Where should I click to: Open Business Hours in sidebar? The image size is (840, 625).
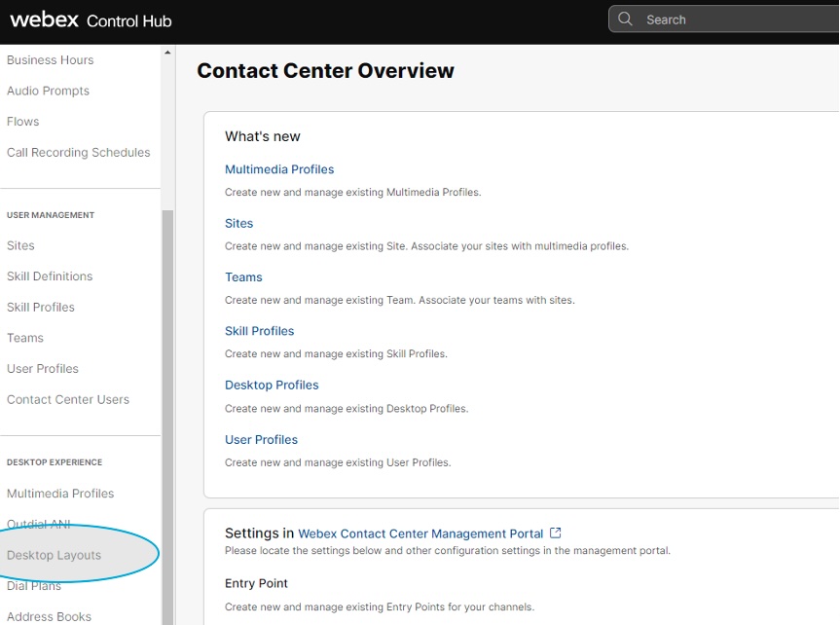(51, 60)
